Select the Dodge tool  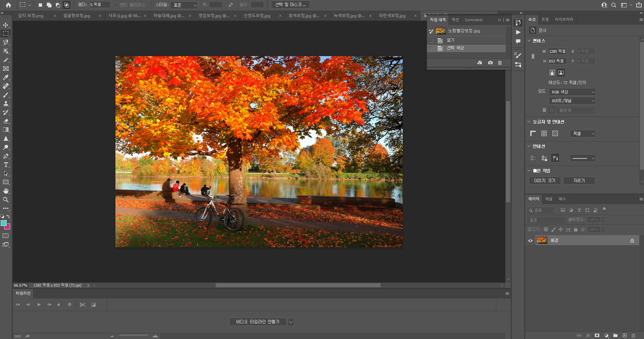point(6,147)
